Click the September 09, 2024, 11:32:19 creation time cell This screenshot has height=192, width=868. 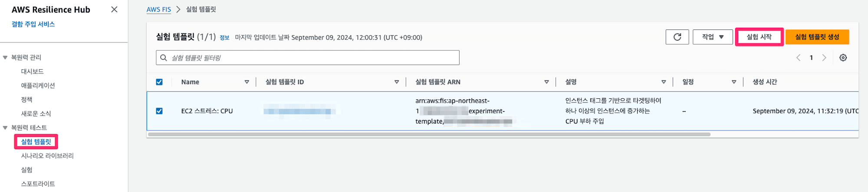click(x=806, y=111)
